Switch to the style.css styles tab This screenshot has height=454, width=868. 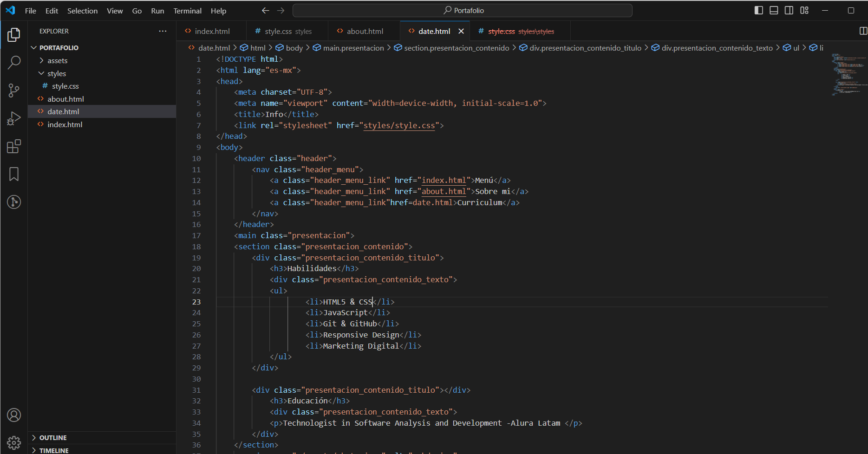coord(287,31)
